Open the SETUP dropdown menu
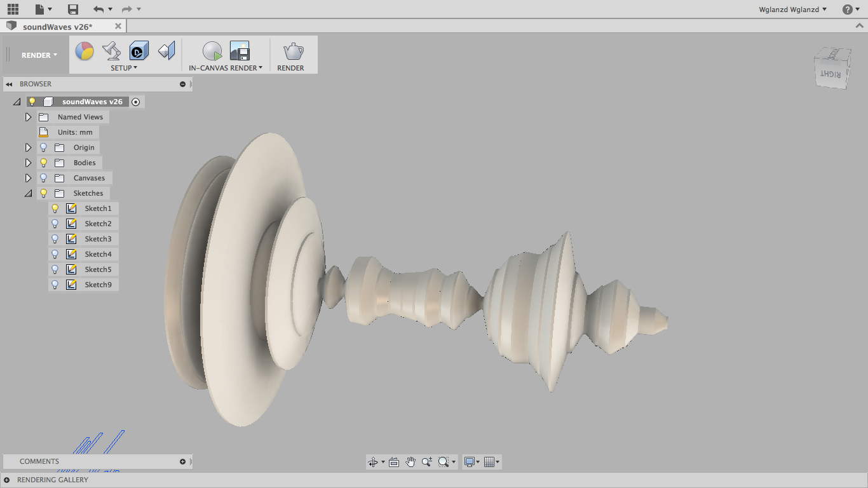The width and height of the screenshot is (868, 488). pyautogui.click(x=124, y=68)
